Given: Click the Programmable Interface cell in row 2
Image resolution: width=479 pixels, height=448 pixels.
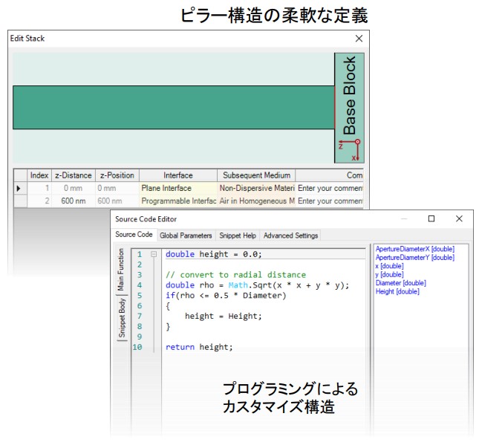Looking at the screenshot, I should coord(177,201).
